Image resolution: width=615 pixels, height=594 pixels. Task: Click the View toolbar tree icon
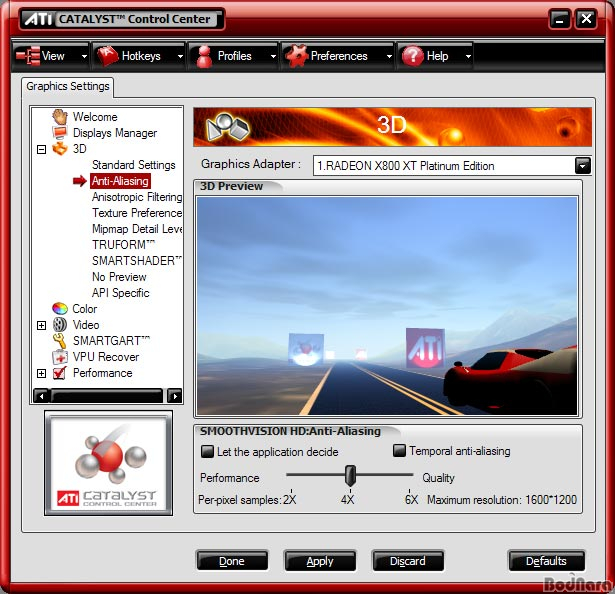pos(27,56)
